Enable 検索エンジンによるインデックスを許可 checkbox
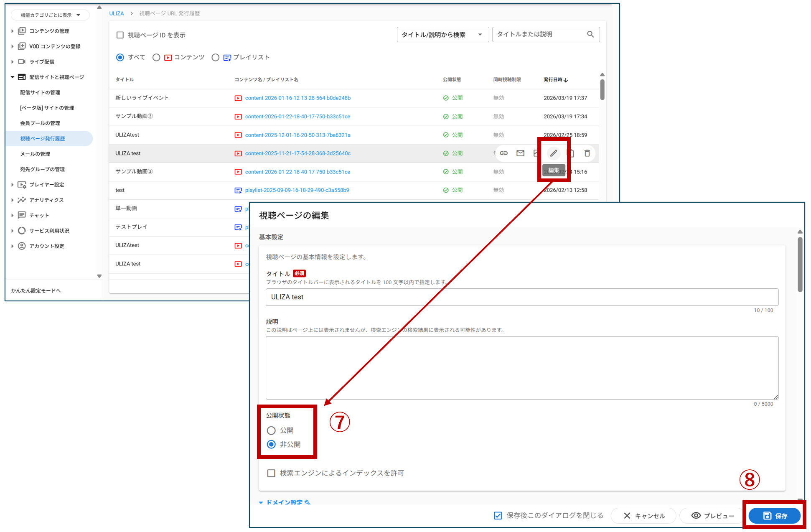The width and height of the screenshot is (811, 532). (271, 473)
